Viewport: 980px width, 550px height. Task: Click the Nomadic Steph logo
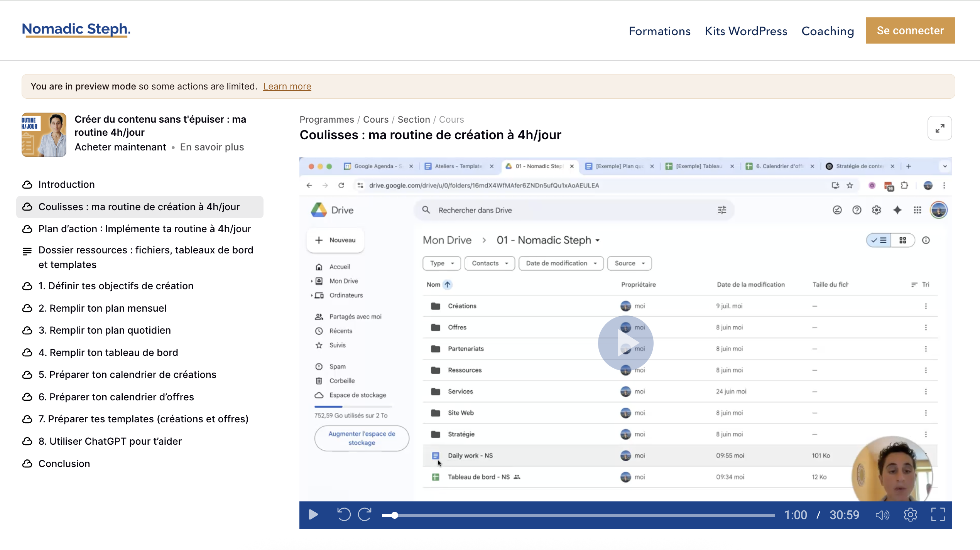click(76, 30)
